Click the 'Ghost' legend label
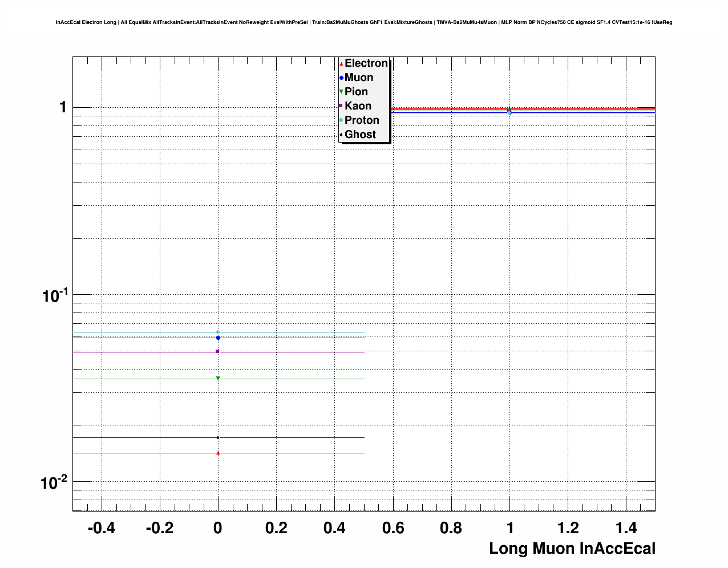The height and width of the screenshot is (568, 728). pos(361,135)
